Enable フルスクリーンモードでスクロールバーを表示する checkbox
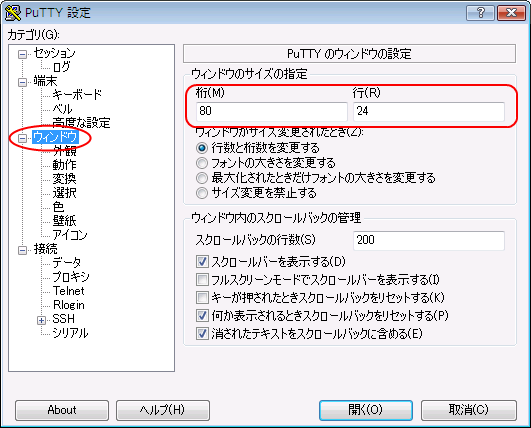The height and width of the screenshot is (428, 531). coord(202,280)
